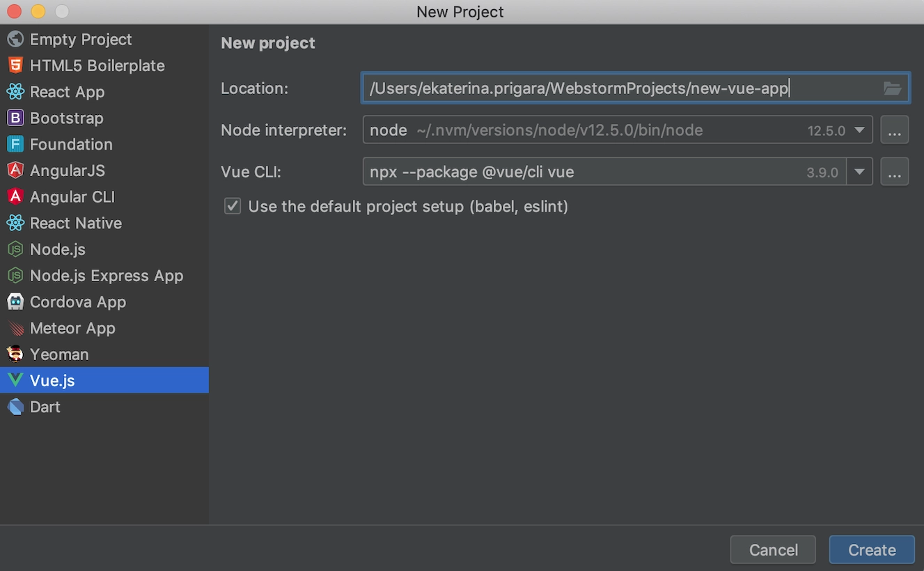
Task: Pick Bootstrap project template
Action: 104,118
